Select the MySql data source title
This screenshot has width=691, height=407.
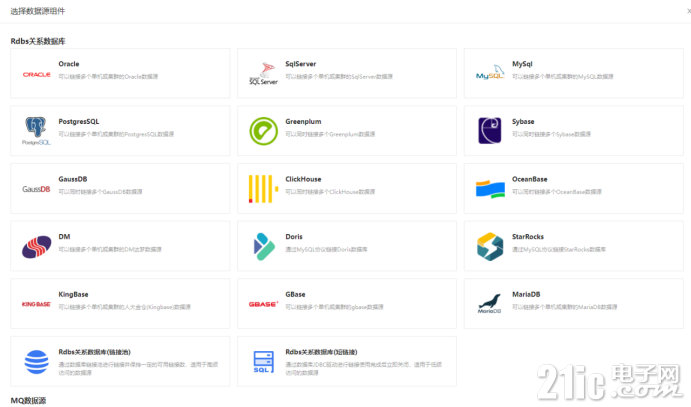pyautogui.click(x=522, y=64)
